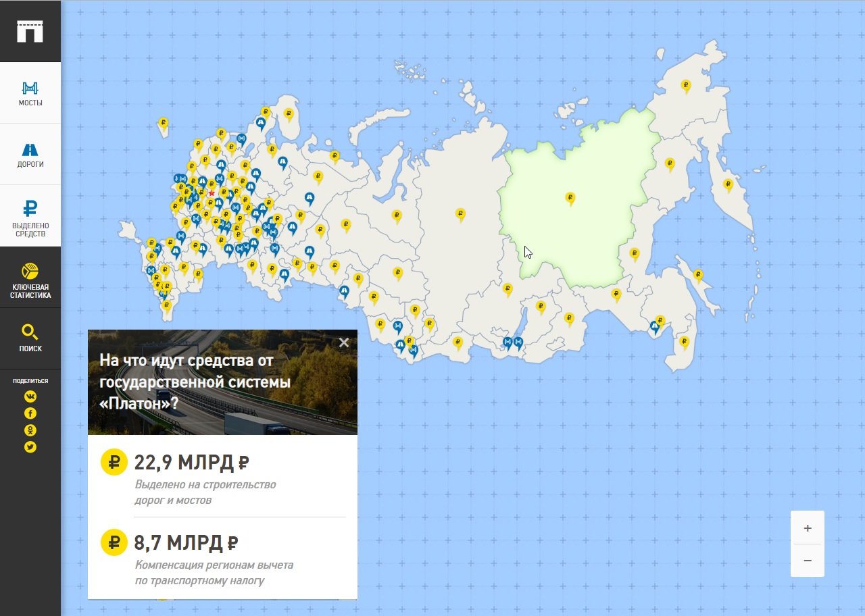Zoom in the map with plus button
This screenshot has height=616, width=865.
[808, 528]
